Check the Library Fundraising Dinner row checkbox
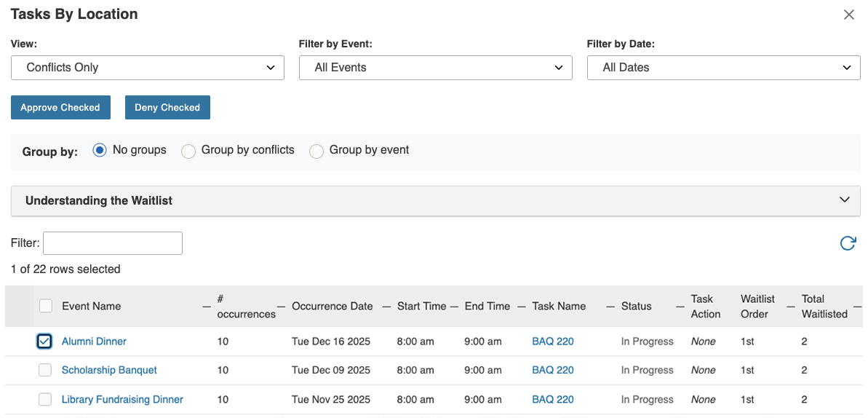This screenshot has height=418, width=868. (45, 399)
